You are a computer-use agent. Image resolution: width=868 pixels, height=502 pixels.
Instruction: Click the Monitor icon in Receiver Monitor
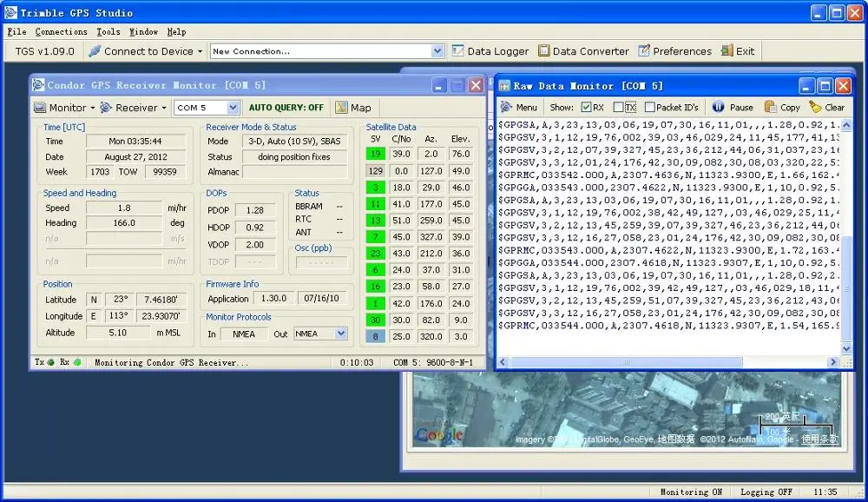pyautogui.click(x=40, y=108)
